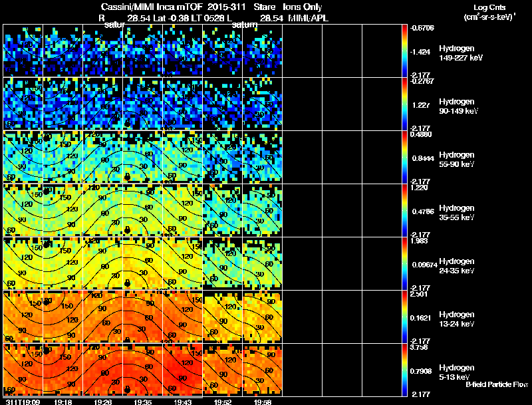Click the '19:26' time axis label
This screenshot has width=532, height=405.
click(103, 402)
